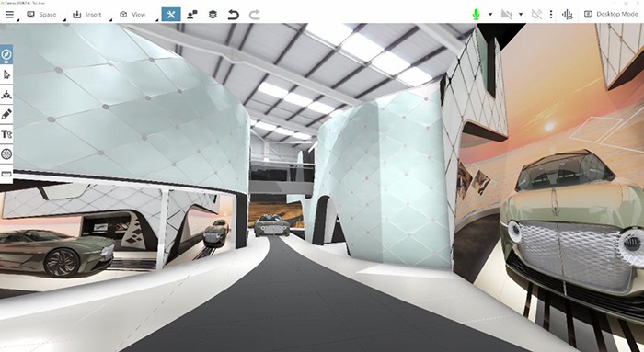Expand the microphone options dropdown arrow
Screen dimensions: 644x352
(x=490, y=15)
